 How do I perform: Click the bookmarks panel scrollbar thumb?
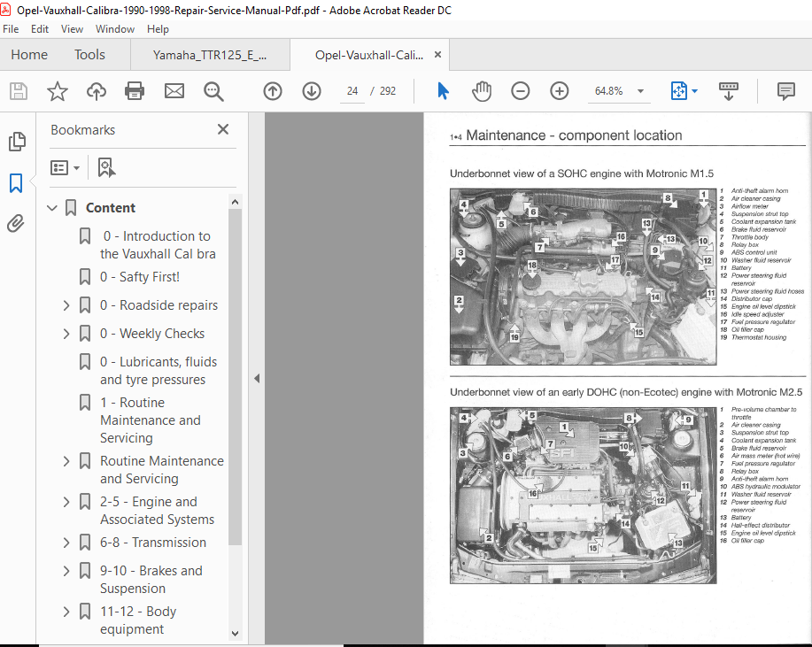[x=235, y=377]
